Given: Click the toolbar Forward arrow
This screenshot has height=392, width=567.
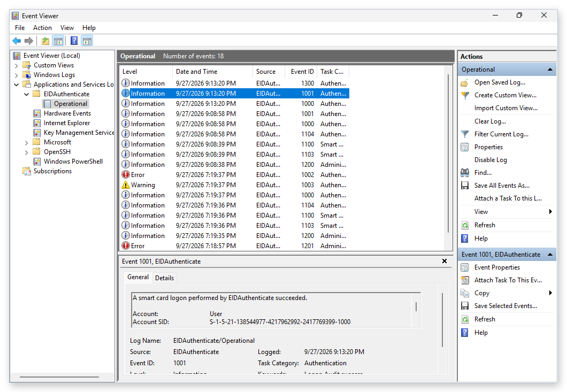Looking at the screenshot, I should click(28, 41).
